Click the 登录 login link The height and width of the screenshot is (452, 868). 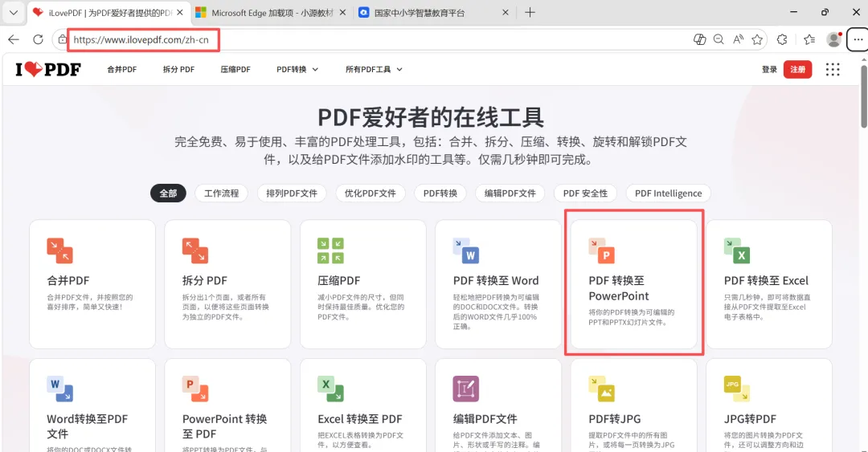point(769,69)
